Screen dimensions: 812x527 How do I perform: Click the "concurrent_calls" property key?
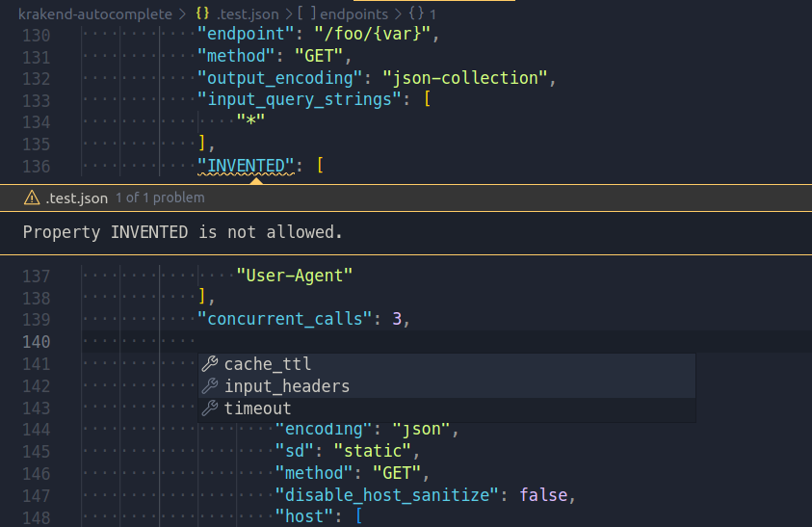(285, 319)
